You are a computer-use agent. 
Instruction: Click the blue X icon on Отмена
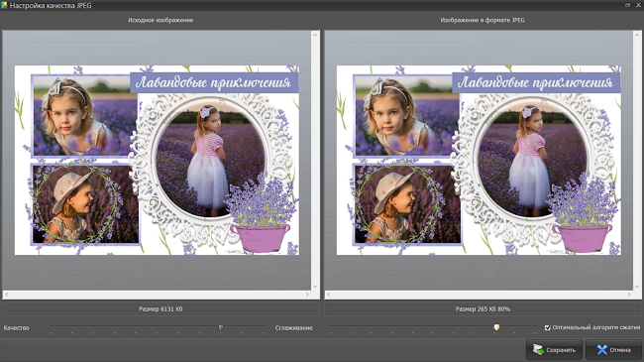click(601, 350)
